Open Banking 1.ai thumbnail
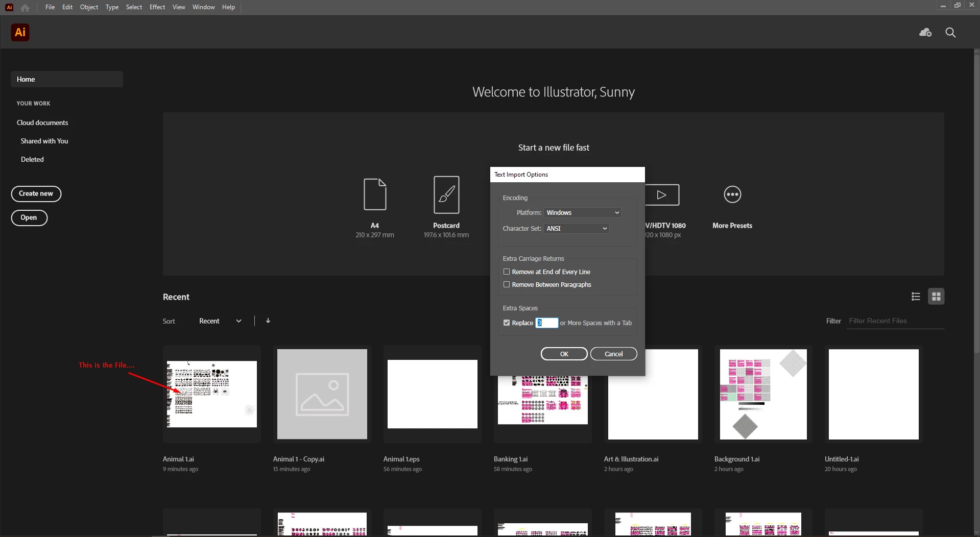Viewport: 980px width, 537px height. pyautogui.click(x=543, y=400)
